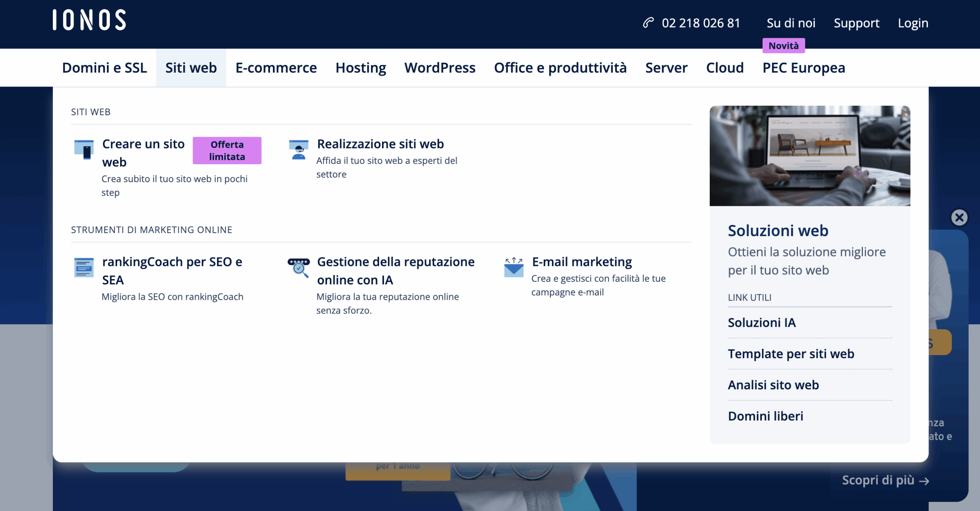Close the side popup with X

click(x=959, y=217)
